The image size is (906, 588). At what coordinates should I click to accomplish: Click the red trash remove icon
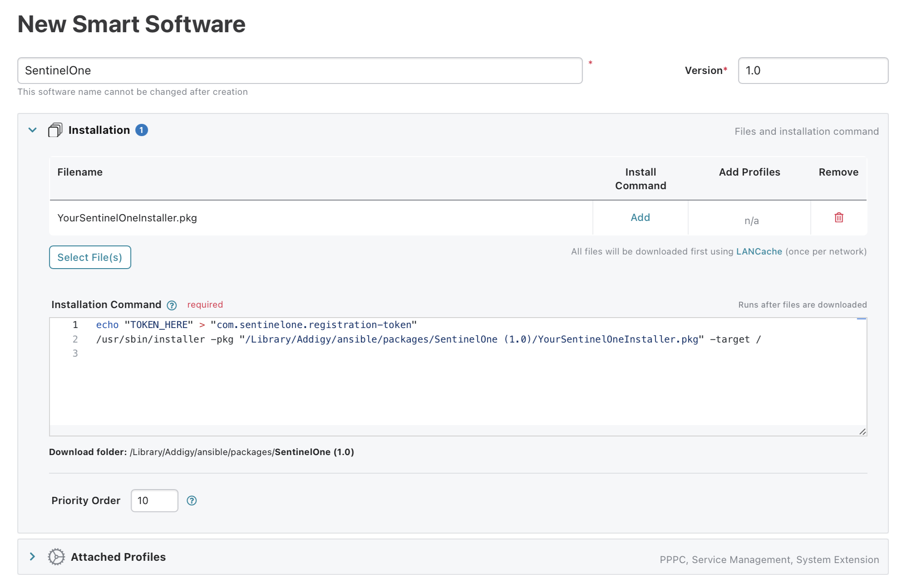[x=838, y=218]
